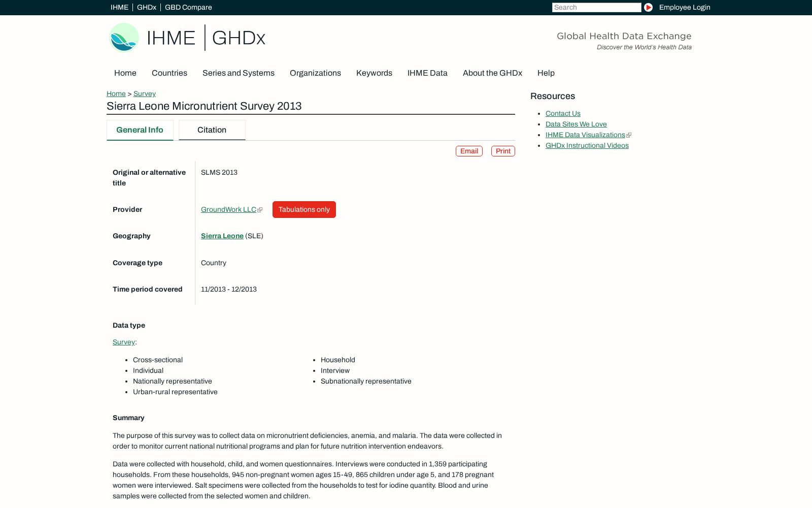
Task: Click the Geography field label
Action: coord(131,236)
